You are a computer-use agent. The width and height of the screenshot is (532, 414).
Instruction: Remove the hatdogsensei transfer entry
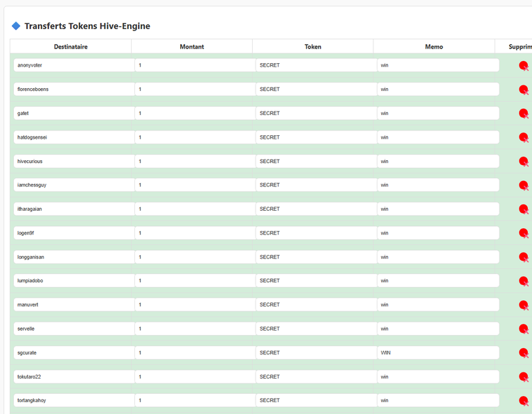click(x=524, y=137)
